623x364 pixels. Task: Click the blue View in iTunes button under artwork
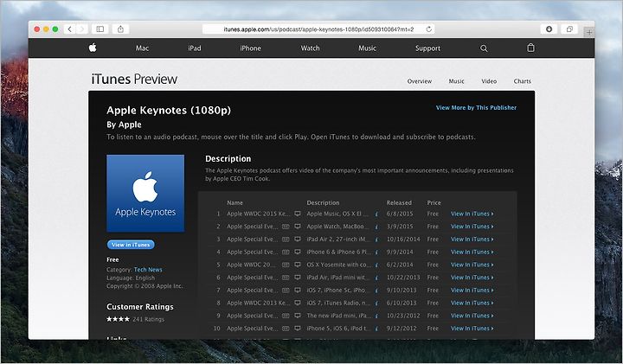131,245
